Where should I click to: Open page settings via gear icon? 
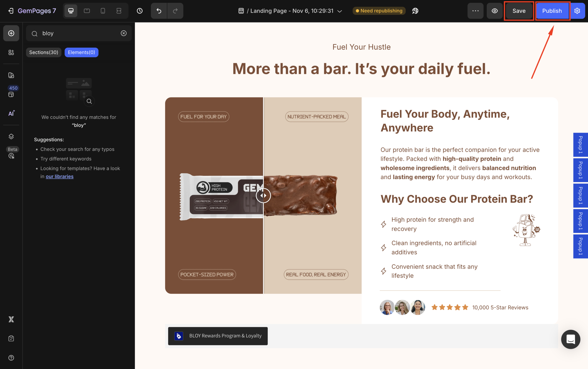[x=577, y=11]
